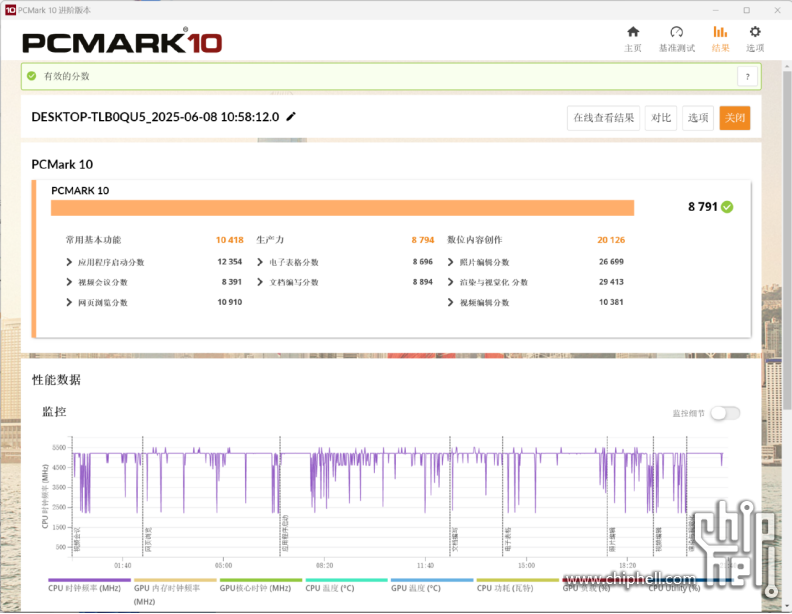Click the PCMark title bar app icon
Screen dimensions: 792x614
pos(10,10)
